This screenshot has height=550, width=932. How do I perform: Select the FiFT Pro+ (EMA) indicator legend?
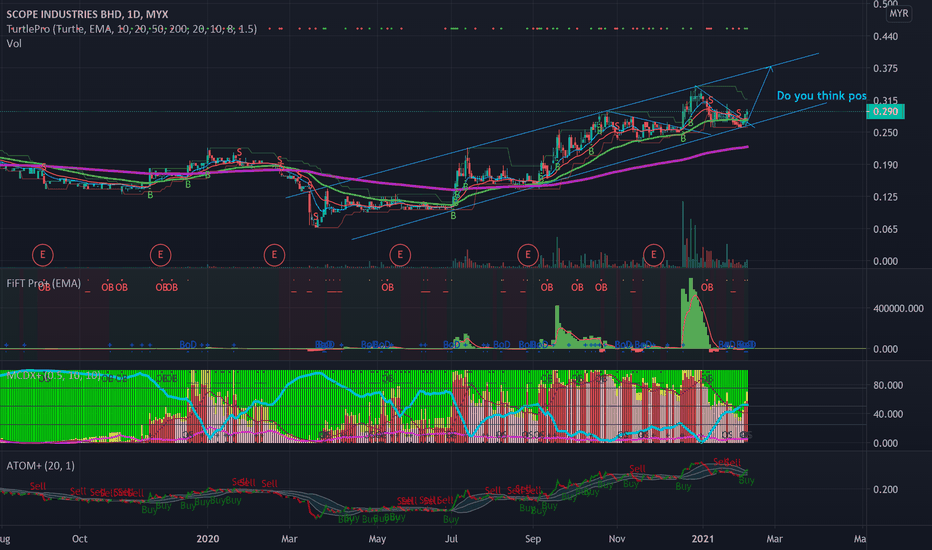point(43,284)
